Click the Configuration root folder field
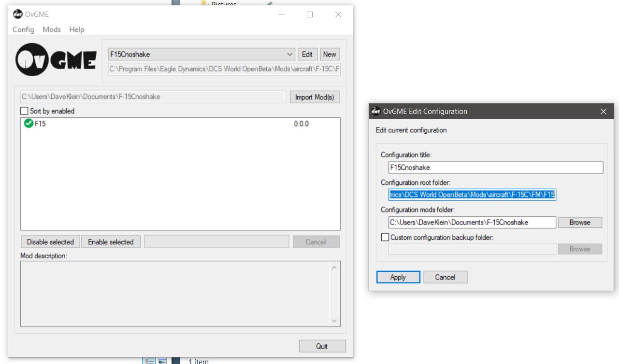This screenshot has width=619, height=364. click(473, 195)
